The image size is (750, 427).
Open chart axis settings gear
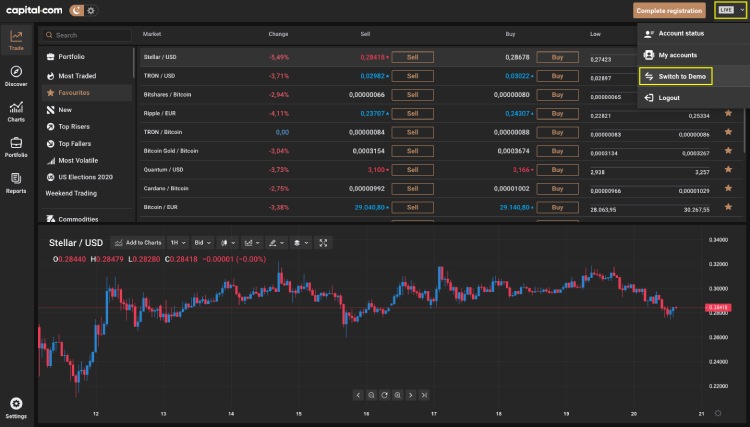point(718,413)
